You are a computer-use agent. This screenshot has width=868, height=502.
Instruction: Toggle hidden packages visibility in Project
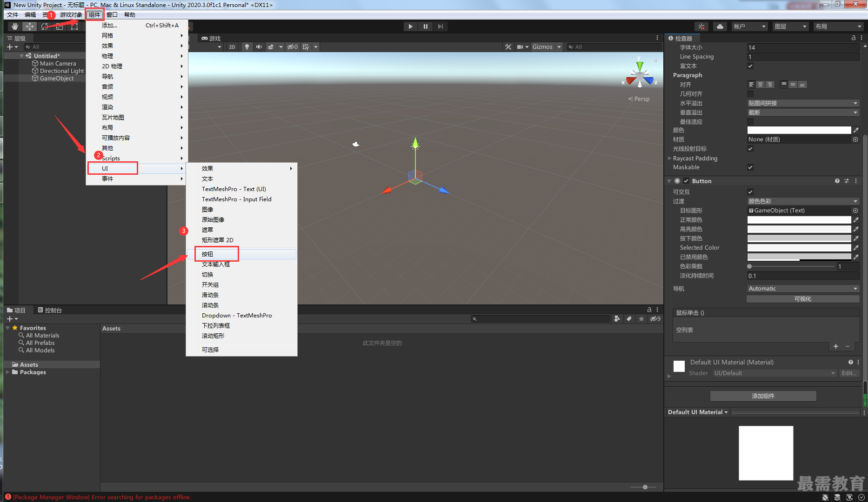tap(655, 319)
